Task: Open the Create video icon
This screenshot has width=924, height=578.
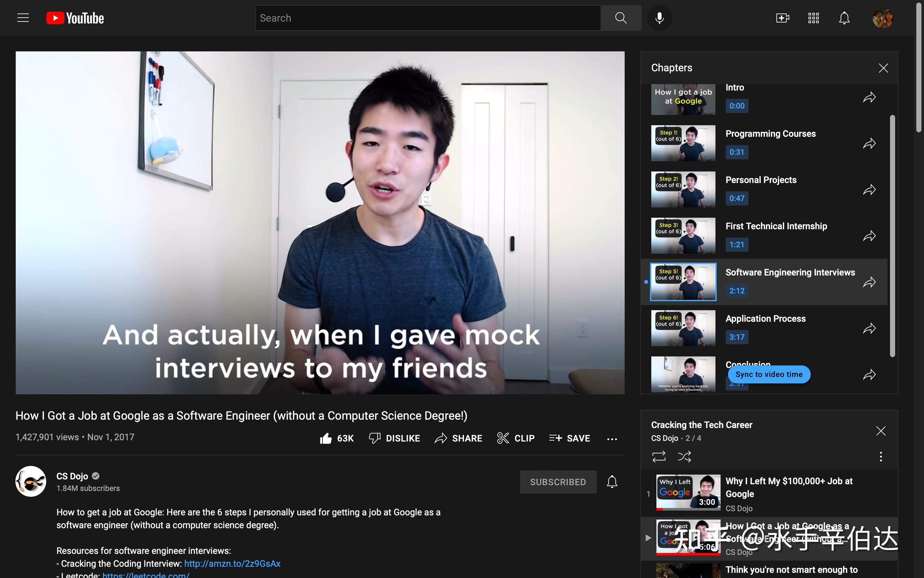Action: [x=782, y=18]
